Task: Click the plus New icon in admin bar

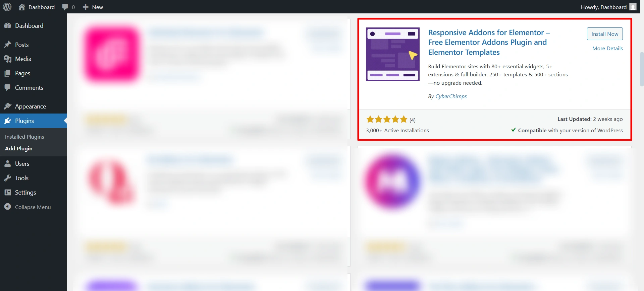Action: 86,7
